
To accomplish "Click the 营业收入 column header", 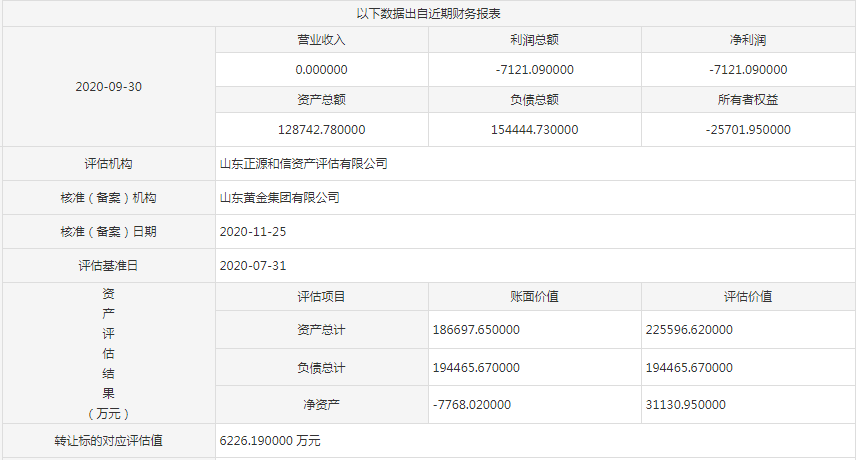I will pyautogui.click(x=321, y=40).
